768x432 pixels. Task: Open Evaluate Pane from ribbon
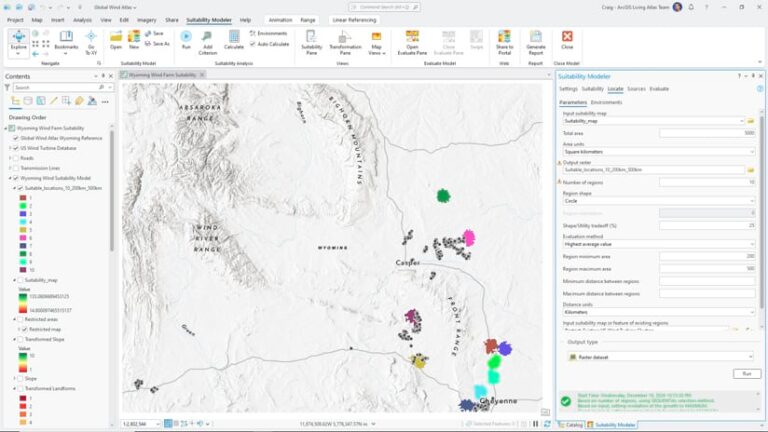point(412,42)
